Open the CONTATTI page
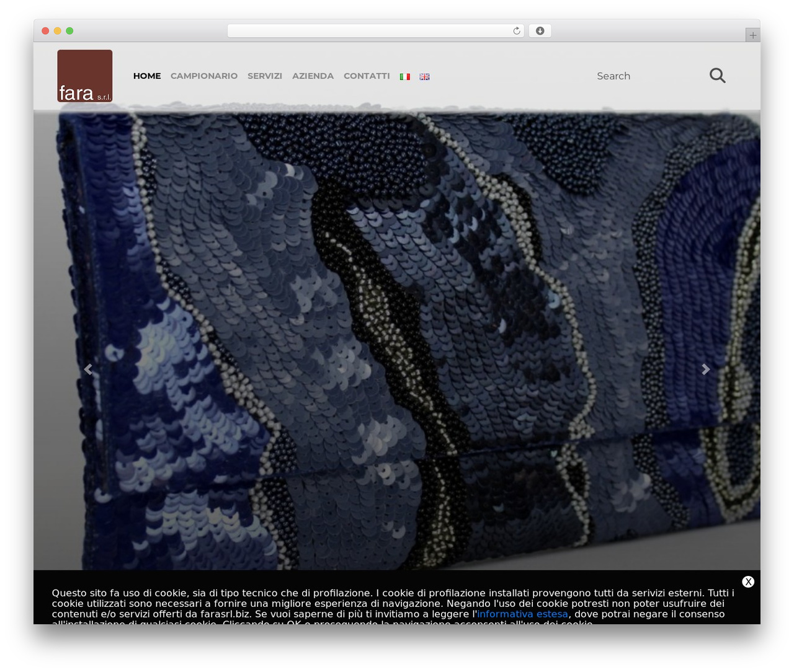Screen dimensions: 794x672 pyautogui.click(x=367, y=76)
